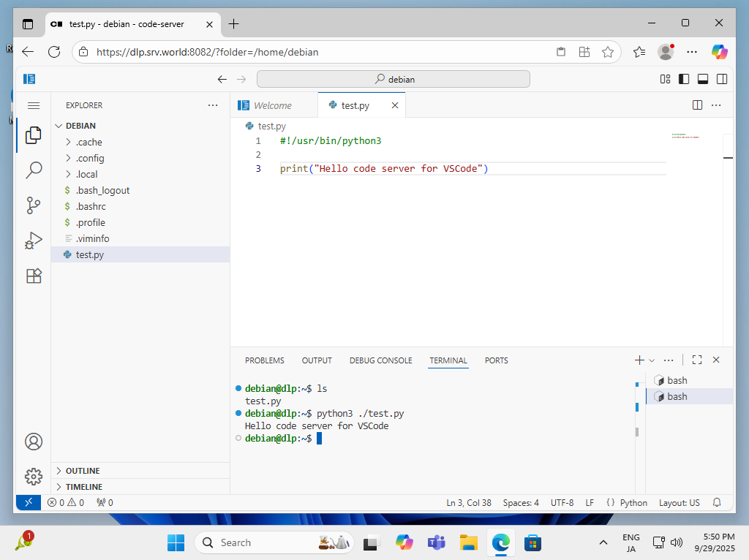Toggle secondary side bar visibility
This screenshot has width=749, height=560.
tap(722, 79)
